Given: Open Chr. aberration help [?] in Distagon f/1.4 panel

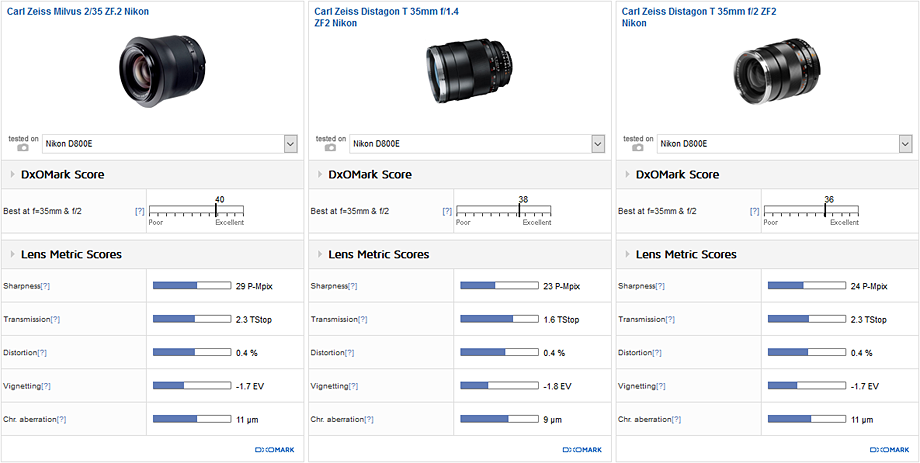Looking at the screenshot, I should pos(369,420).
